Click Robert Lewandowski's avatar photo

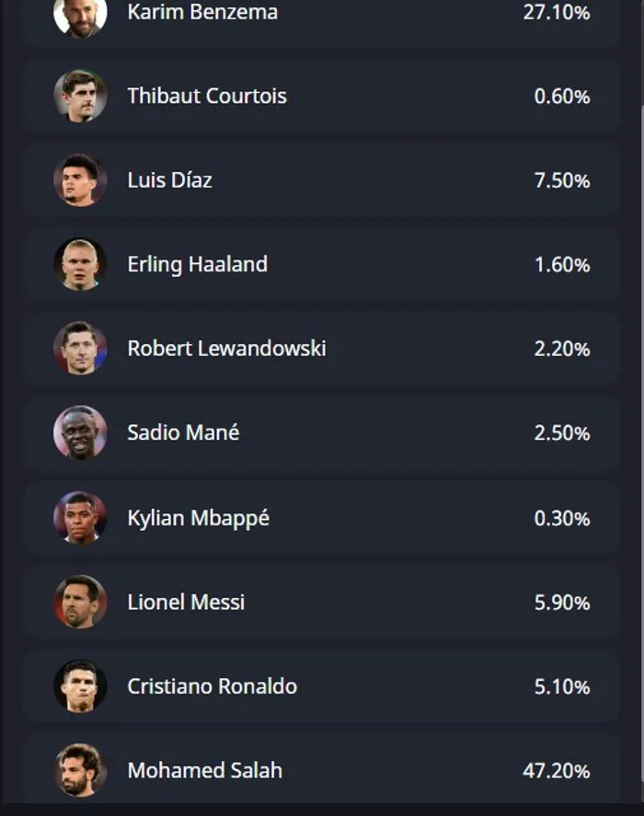(80, 348)
